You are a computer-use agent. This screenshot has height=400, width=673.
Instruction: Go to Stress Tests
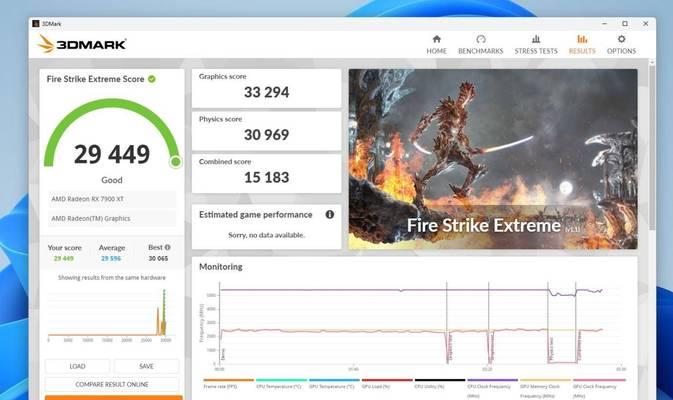pyautogui.click(x=536, y=45)
